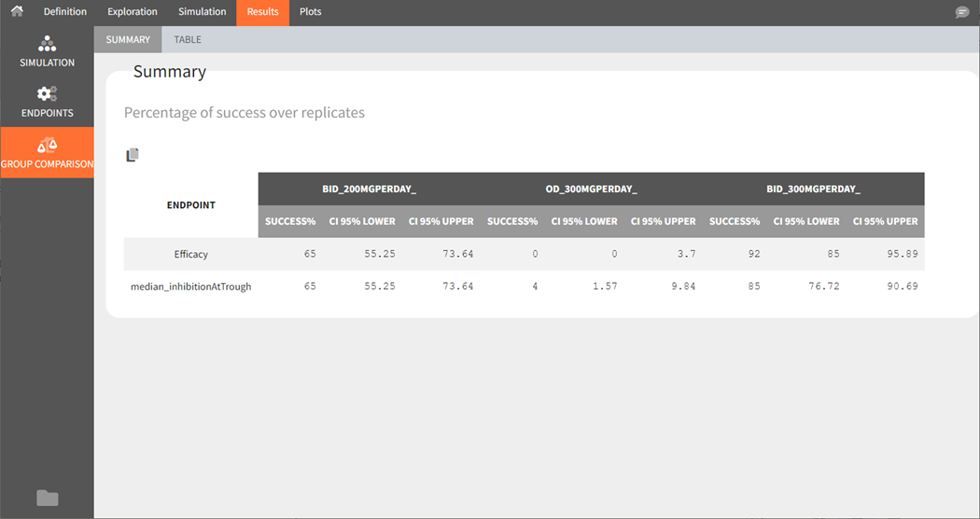This screenshot has width=980, height=519.
Task: Click the BID_200MGPERDAY_ group header
Action: pos(370,189)
